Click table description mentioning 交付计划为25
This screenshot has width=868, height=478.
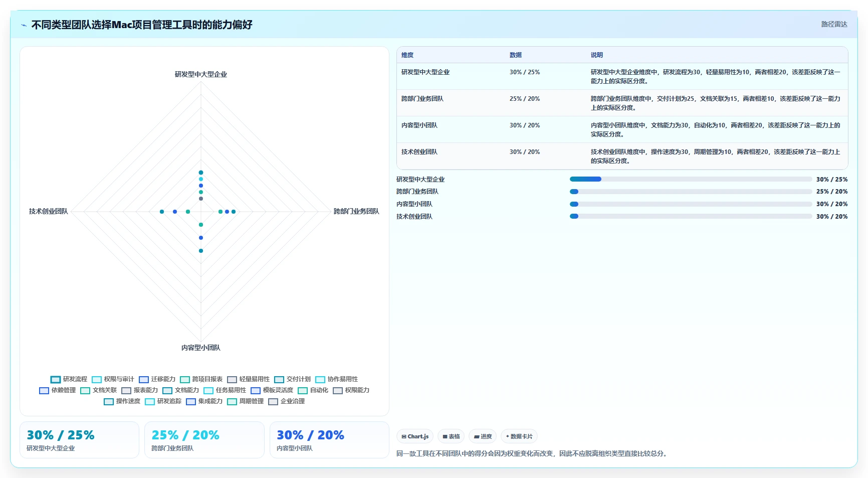[x=716, y=103]
